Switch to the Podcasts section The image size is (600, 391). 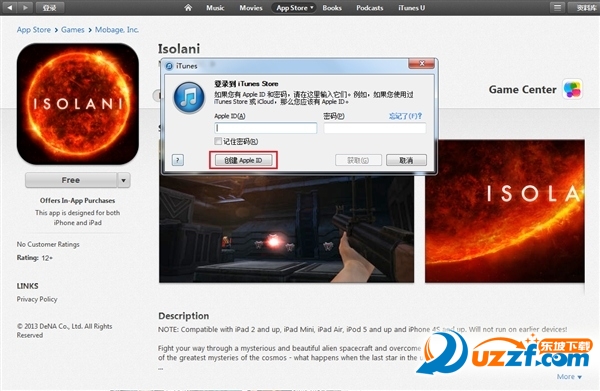click(369, 8)
